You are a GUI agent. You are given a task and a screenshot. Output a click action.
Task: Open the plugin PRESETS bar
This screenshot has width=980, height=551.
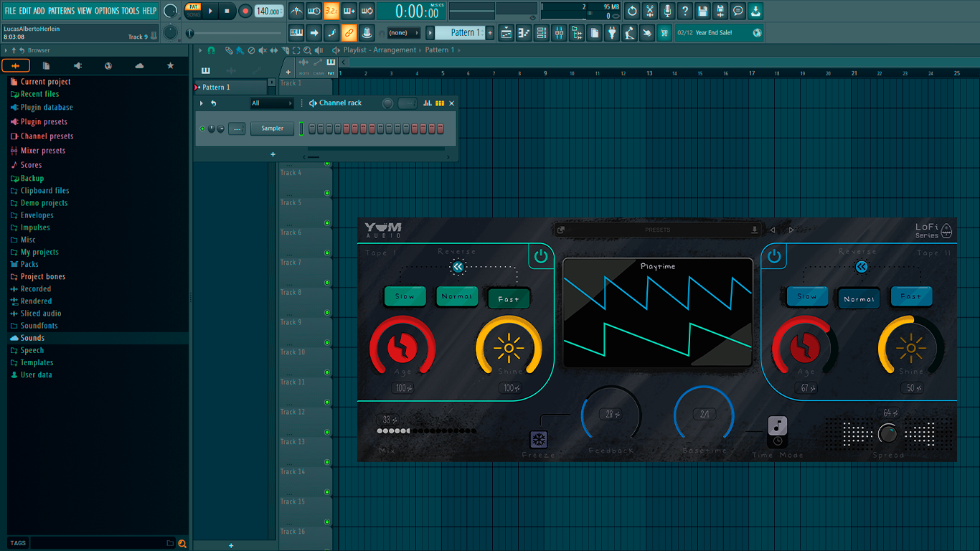click(657, 230)
